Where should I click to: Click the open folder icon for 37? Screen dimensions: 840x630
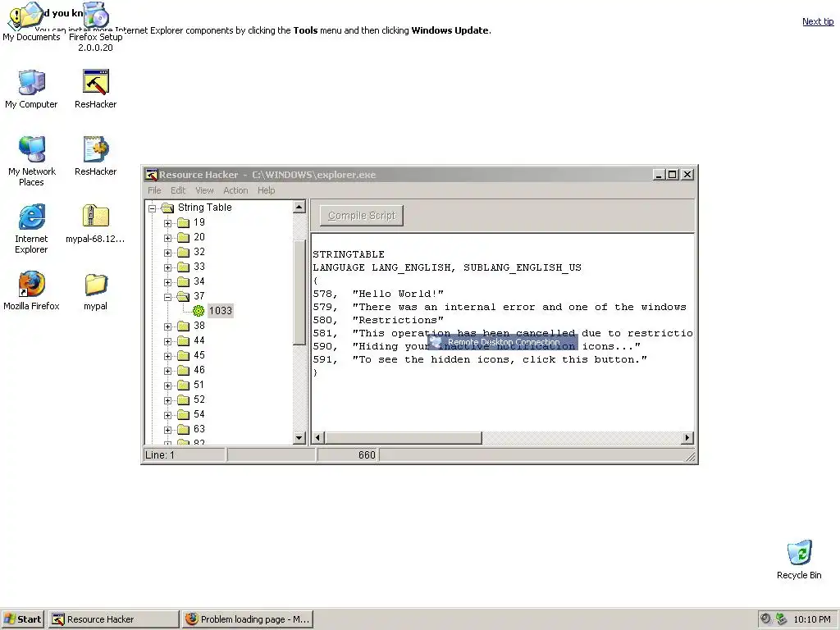pos(183,296)
